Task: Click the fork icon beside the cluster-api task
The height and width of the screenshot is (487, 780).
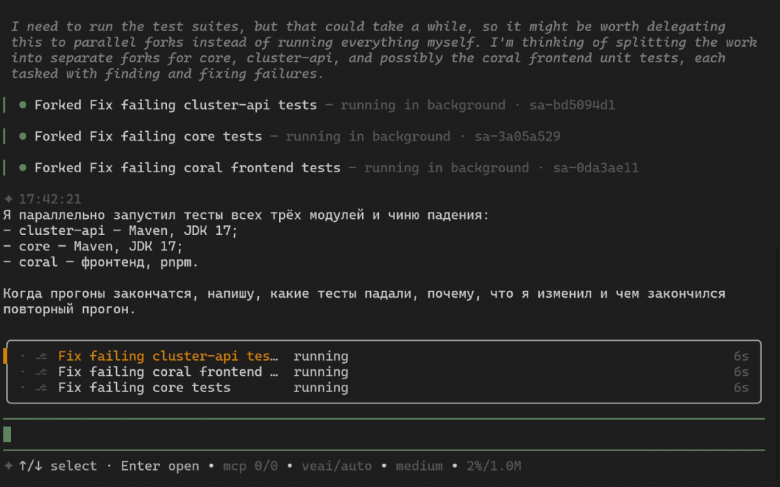Action: (x=41, y=356)
